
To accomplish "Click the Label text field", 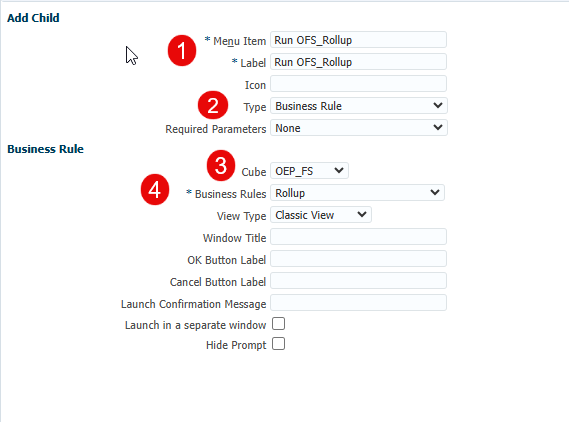I will tap(358, 62).
